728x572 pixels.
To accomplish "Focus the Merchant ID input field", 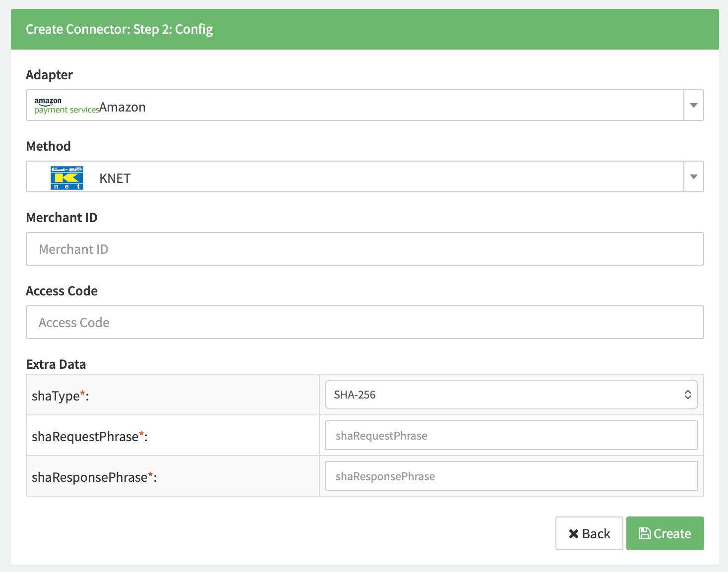I will 364,249.
